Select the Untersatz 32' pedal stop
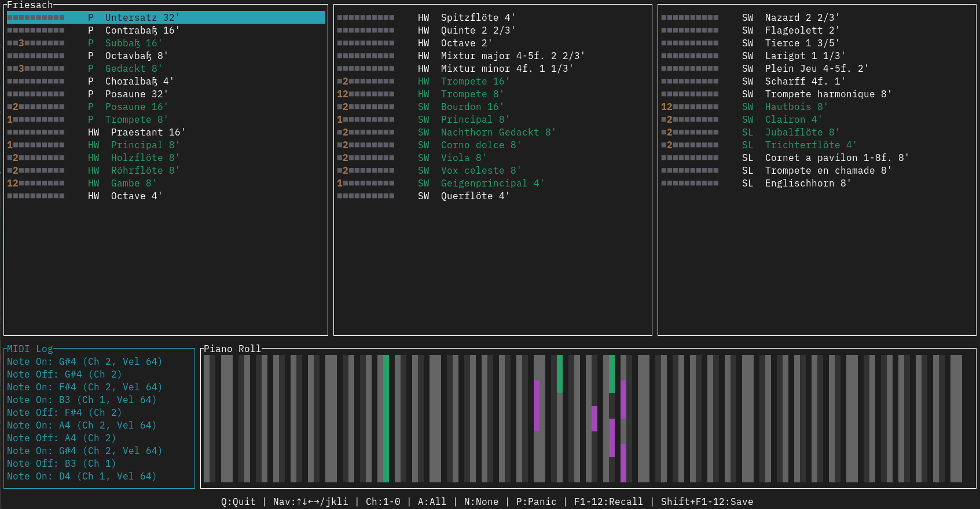This screenshot has height=509, width=980. [x=142, y=18]
